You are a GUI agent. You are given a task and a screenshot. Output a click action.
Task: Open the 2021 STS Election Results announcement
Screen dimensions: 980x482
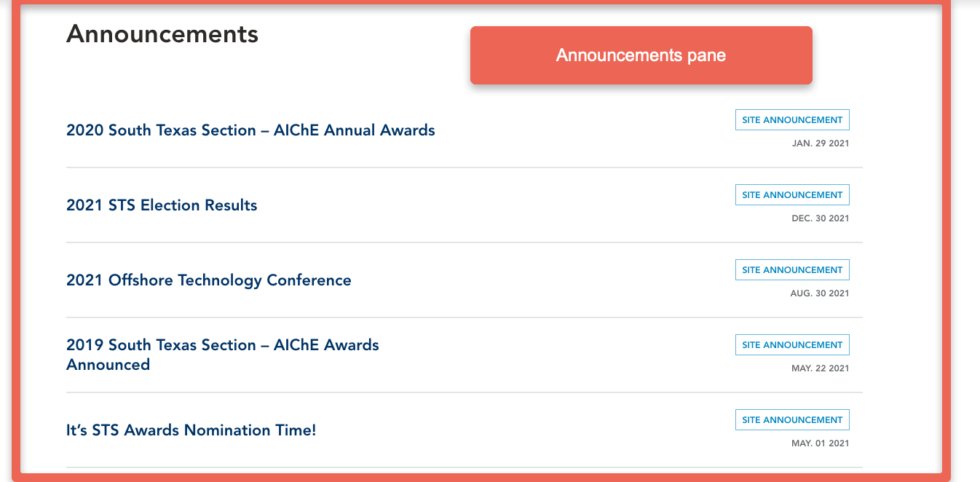coord(162,205)
